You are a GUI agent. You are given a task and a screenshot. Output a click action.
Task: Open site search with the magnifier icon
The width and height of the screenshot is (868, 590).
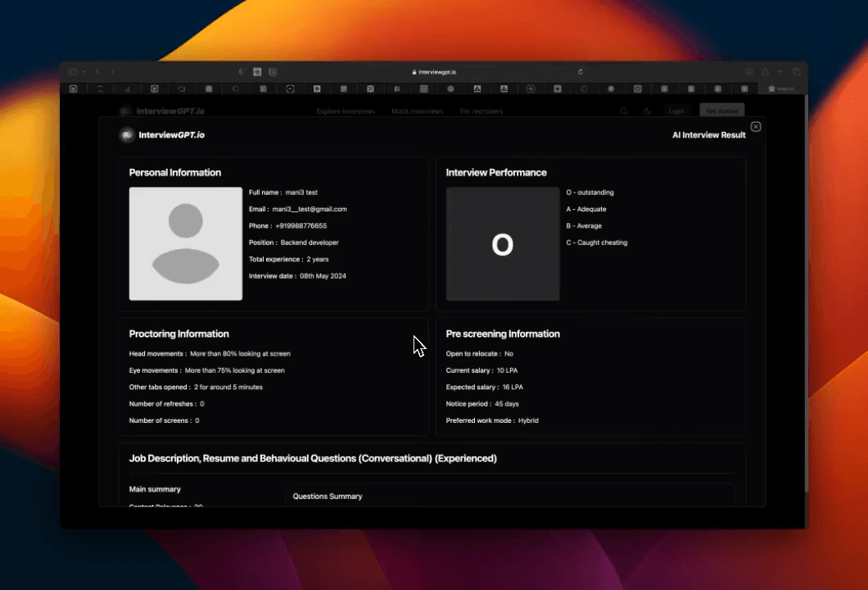pyautogui.click(x=623, y=111)
